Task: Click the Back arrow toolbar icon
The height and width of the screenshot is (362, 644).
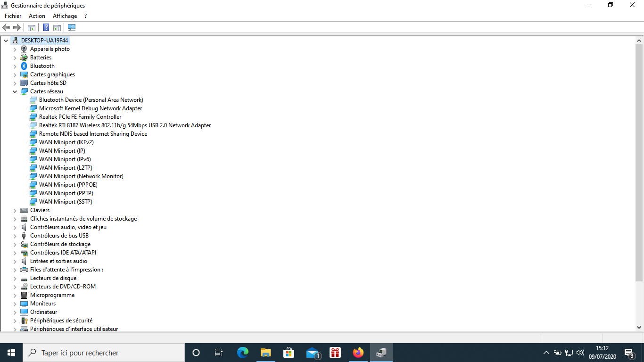Action: [x=6, y=27]
